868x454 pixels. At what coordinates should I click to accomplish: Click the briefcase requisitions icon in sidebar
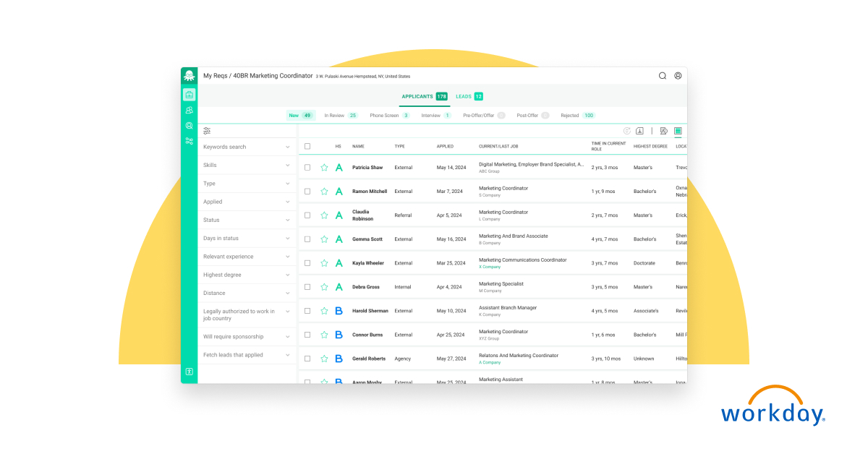pos(189,95)
